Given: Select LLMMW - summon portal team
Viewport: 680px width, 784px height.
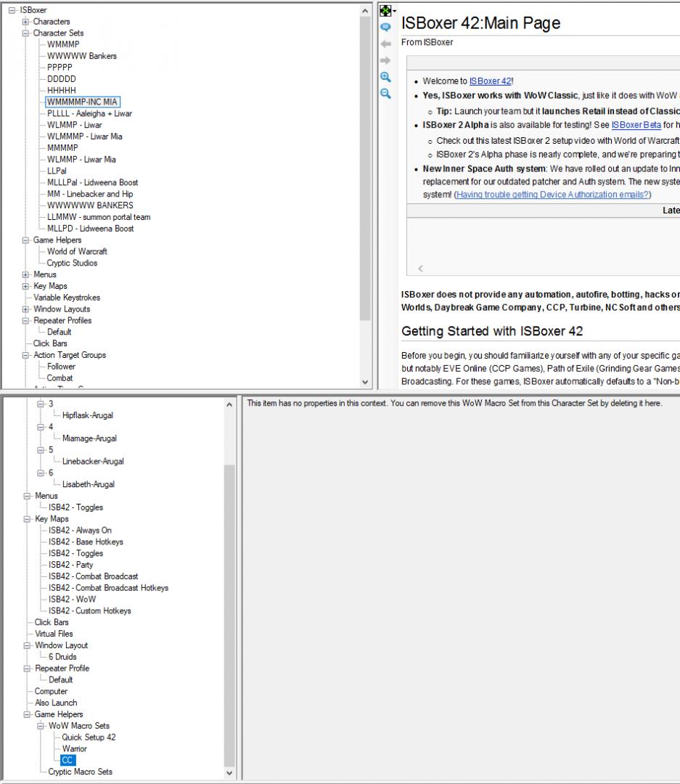Looking at the screenshot, I should click(x=99, y=217).
